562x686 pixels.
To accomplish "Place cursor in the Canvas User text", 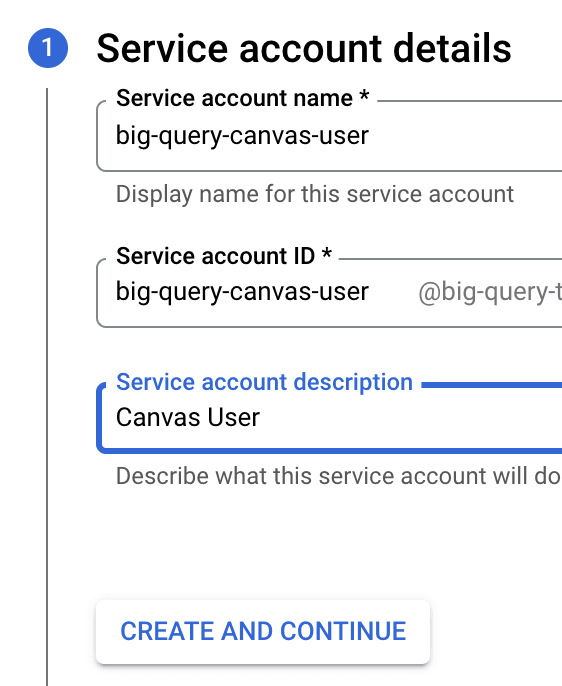I will [x=188, y=417].
